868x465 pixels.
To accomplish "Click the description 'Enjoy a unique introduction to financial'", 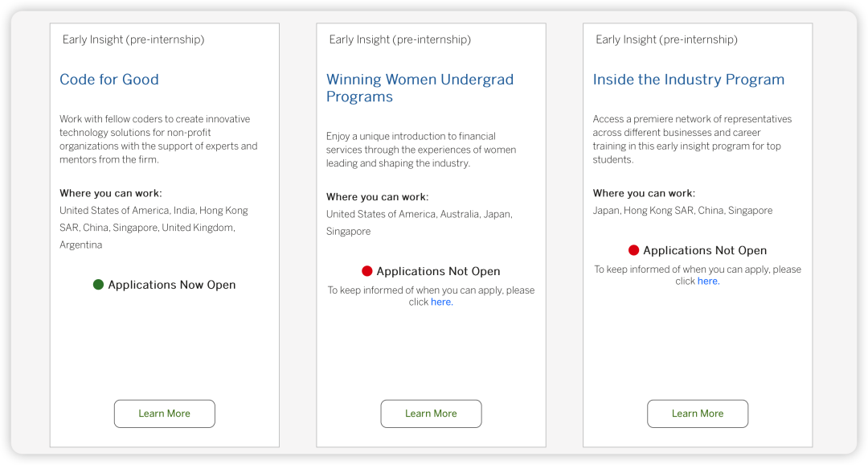I will point(421,150).
